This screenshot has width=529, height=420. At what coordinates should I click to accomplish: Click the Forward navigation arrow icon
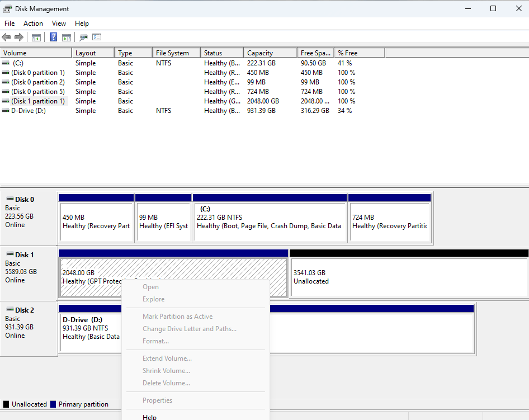(x=18, y=37)
